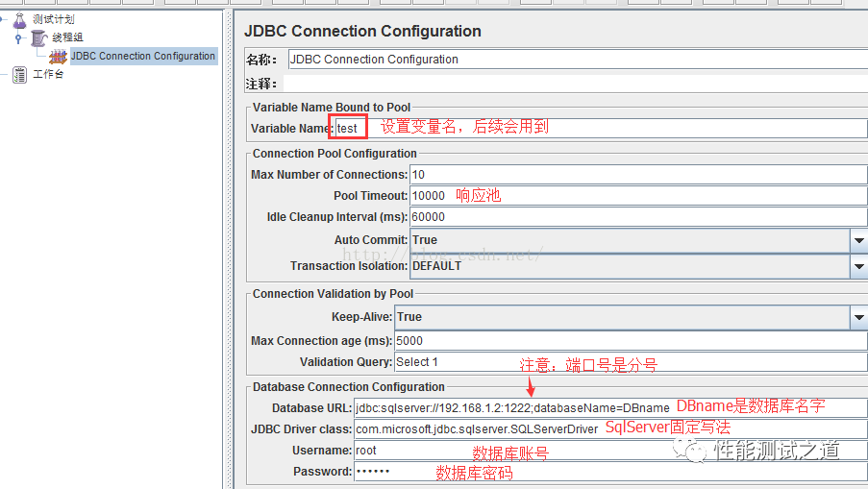868x489 pixels.
Task: Open the Auto Commit dropdown
Action: [858, 240]
